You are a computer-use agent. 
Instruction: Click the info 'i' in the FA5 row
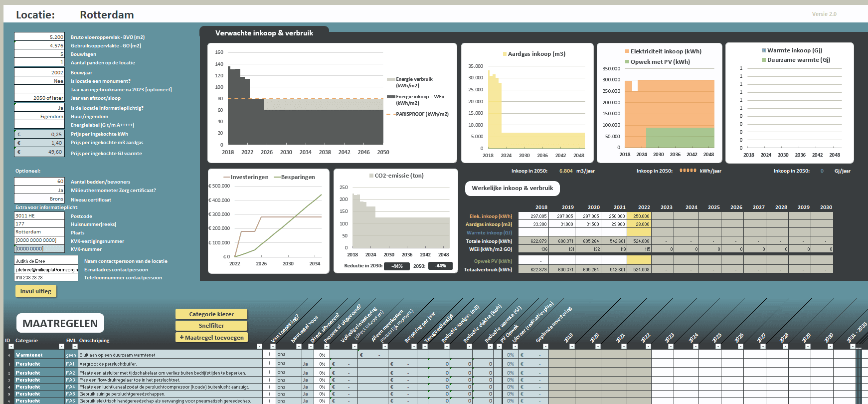(270, 394)
